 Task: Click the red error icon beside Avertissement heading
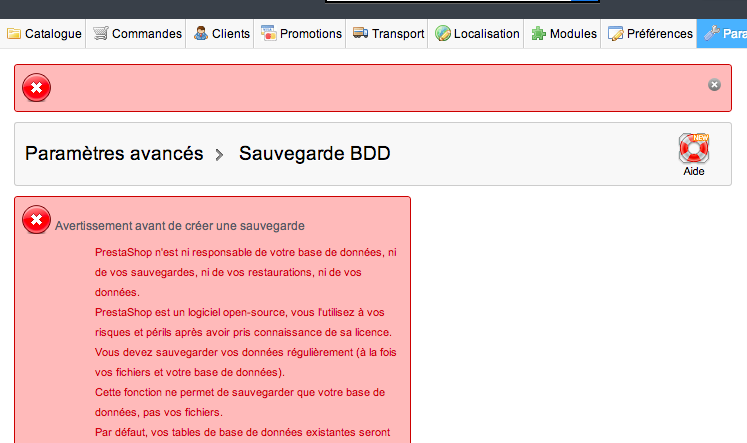tap(36, 220)
